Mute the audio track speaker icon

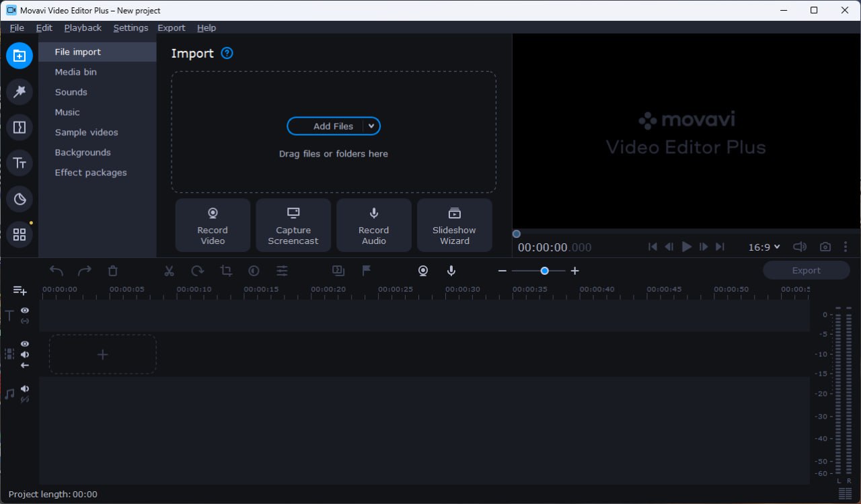25,389
